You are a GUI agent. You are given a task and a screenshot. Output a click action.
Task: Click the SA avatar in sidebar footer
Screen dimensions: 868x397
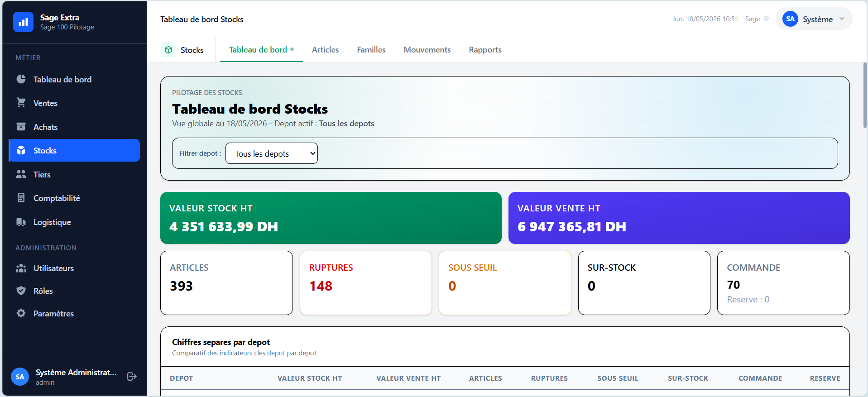point(20,377)
